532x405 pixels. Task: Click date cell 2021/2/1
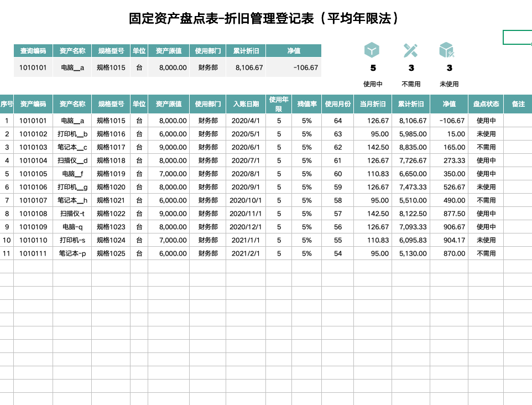click(x=246, y=253)
